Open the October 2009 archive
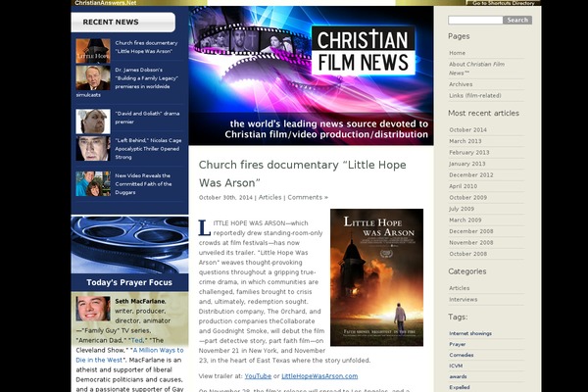Image resolution: width=588 pixels, height=392 pixels. click(x=468, y=197)
